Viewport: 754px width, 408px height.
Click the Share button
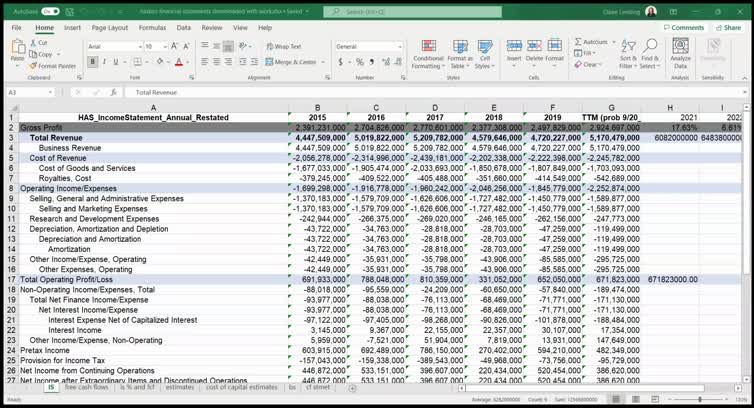pyautogui.click(x=728, y=28)
